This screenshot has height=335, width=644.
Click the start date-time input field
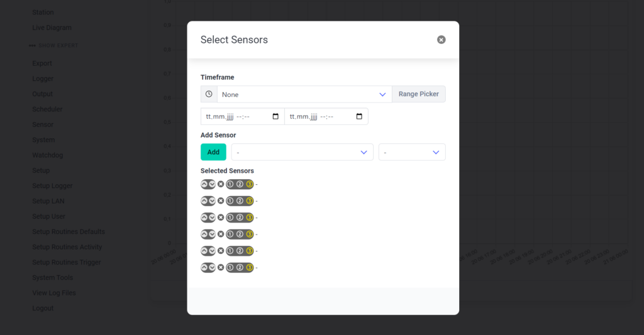coord(242,117)
